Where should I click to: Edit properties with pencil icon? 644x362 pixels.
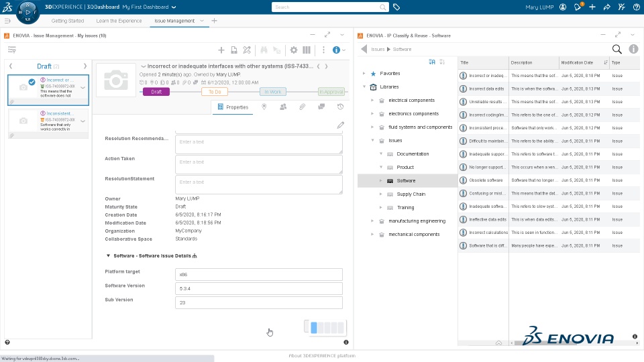[341, 125]
